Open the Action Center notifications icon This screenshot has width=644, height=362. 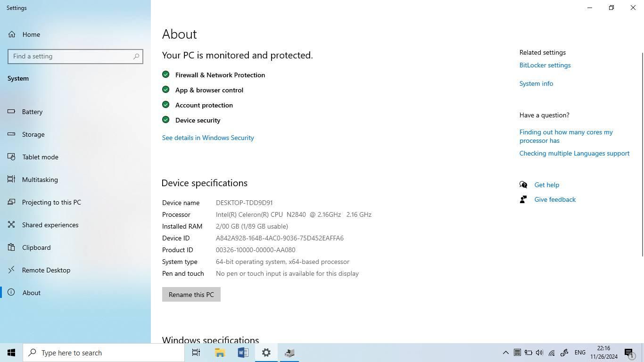click(629, 353)
